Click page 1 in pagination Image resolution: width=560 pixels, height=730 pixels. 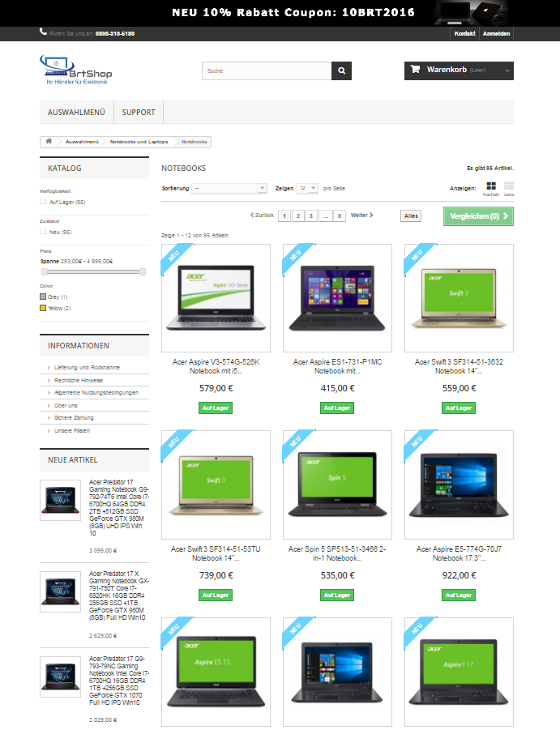click(x=284, y=216)
